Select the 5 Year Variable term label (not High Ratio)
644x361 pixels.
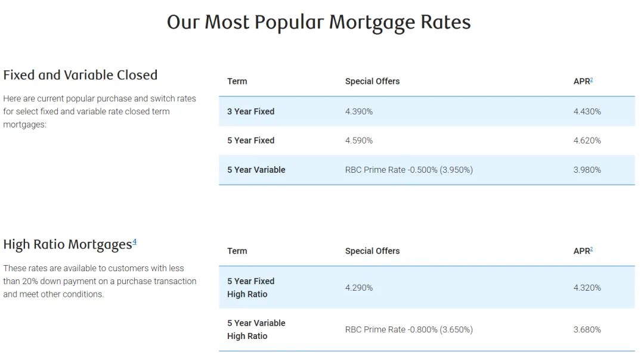[x=256, y=170]
